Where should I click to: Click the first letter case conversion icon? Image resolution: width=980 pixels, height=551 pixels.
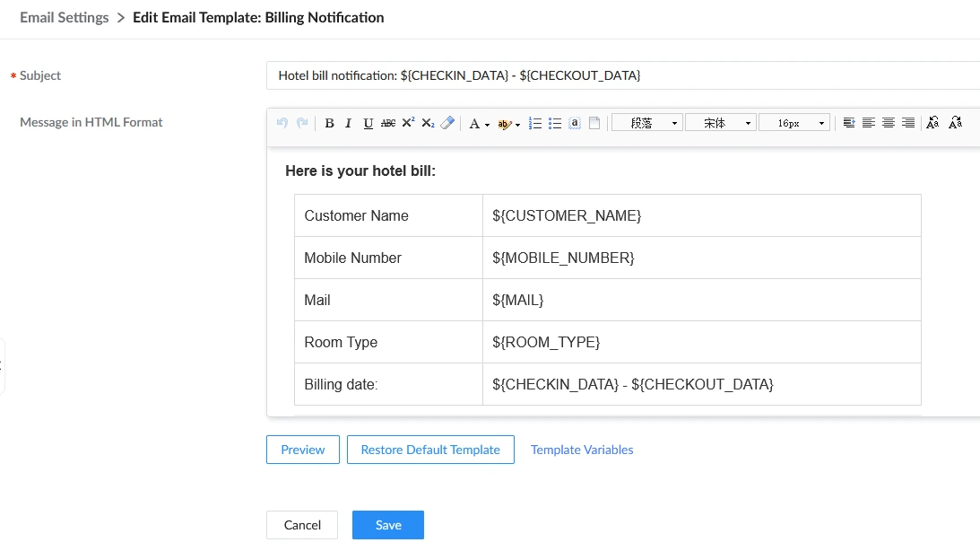point(932,123)
